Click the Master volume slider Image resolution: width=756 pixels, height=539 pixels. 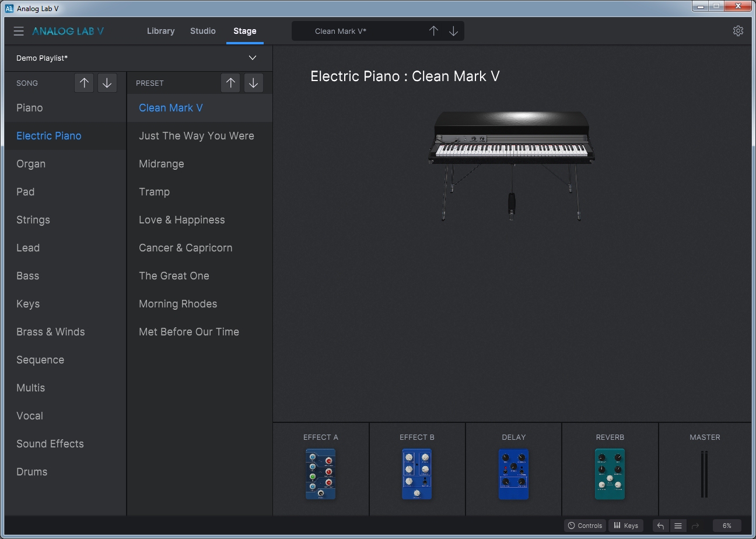pos(704,474)
